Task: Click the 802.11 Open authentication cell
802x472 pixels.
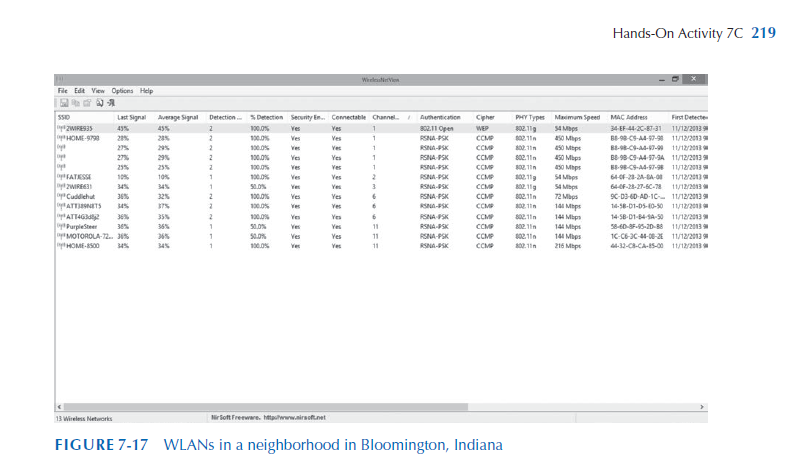Action: pyautogui.click(x=436, y=128)
